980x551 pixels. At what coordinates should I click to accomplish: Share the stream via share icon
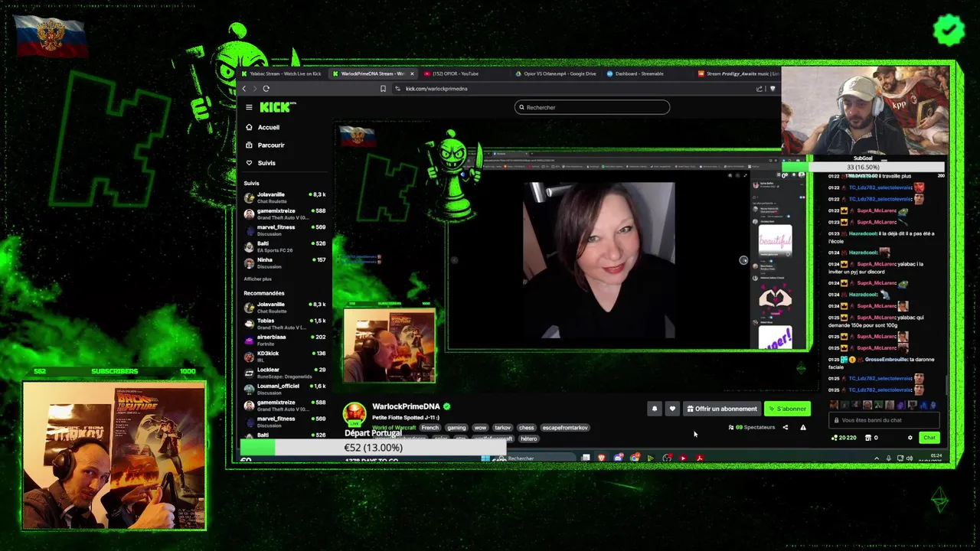[785, 427]
